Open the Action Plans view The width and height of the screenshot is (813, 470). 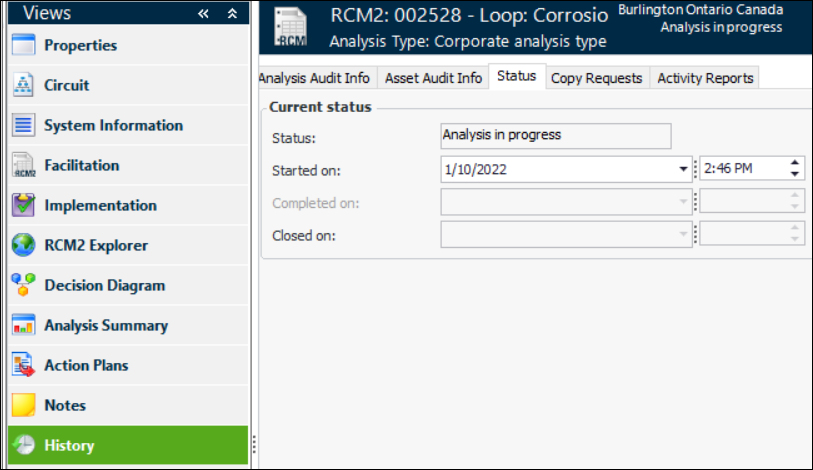(128, 365)
